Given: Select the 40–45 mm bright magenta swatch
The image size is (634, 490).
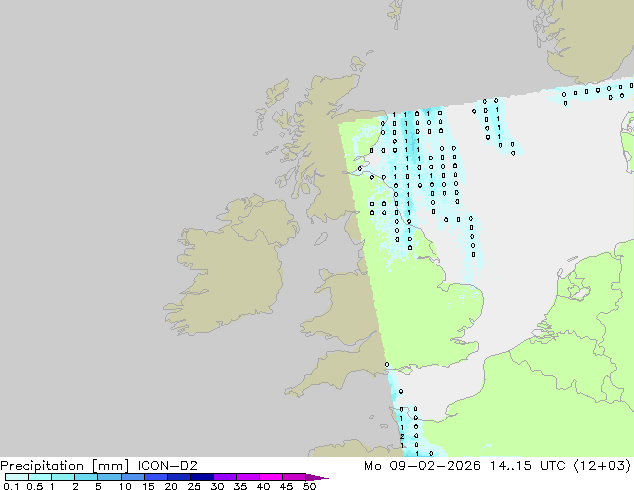Looking at the screenshot, I should pyautogui.click(x=271, y=477).
